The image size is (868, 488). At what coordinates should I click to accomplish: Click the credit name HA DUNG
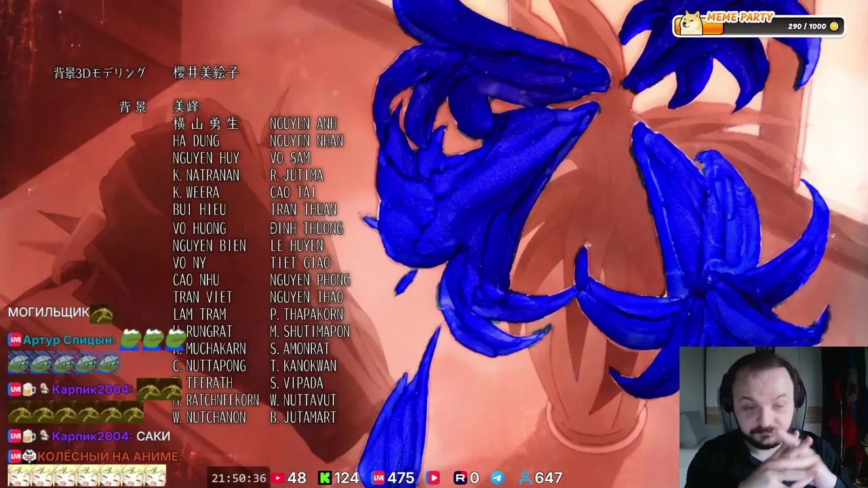[196, 141]
